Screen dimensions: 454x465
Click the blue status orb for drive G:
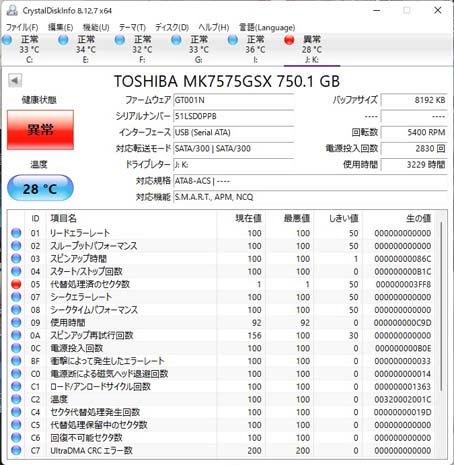(176, 40)
